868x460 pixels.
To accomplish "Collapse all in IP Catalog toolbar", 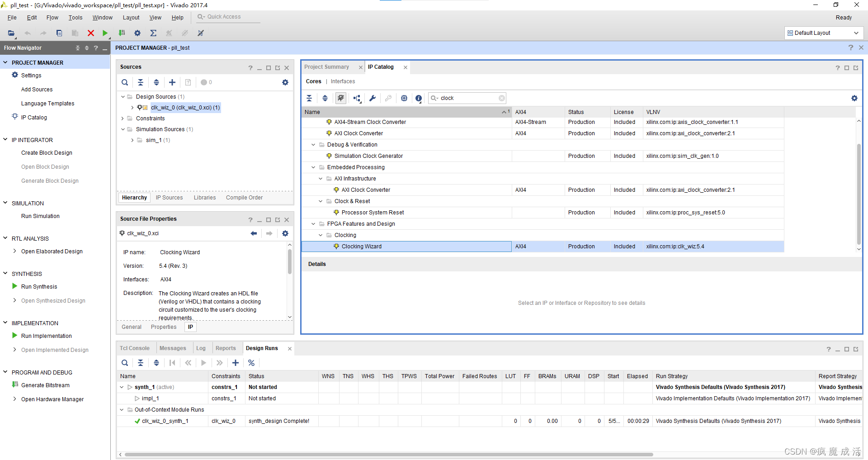I will (x=309, y=98).
